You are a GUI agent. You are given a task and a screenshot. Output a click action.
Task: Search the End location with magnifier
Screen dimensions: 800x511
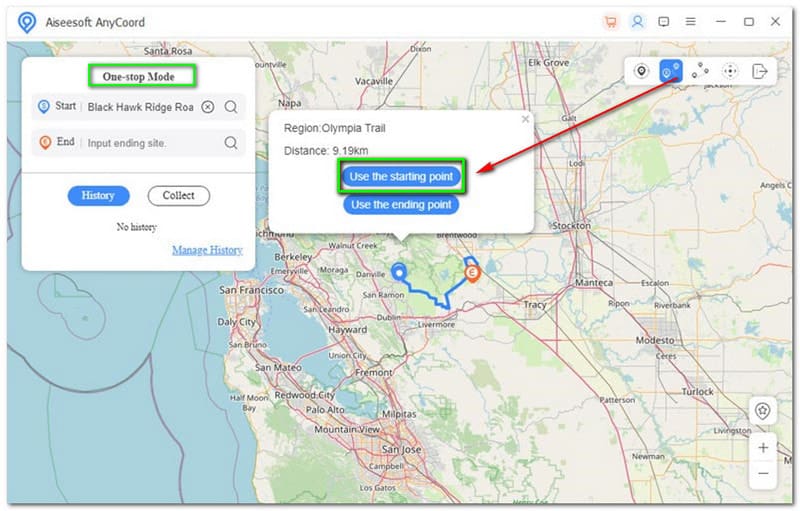coord(231,143)
